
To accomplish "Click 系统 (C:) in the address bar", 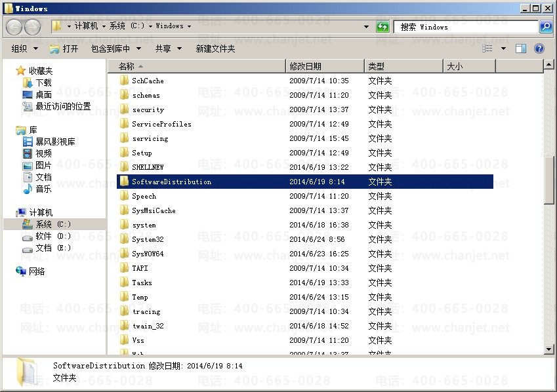I will pyautogui.click(x=127, y=26).
